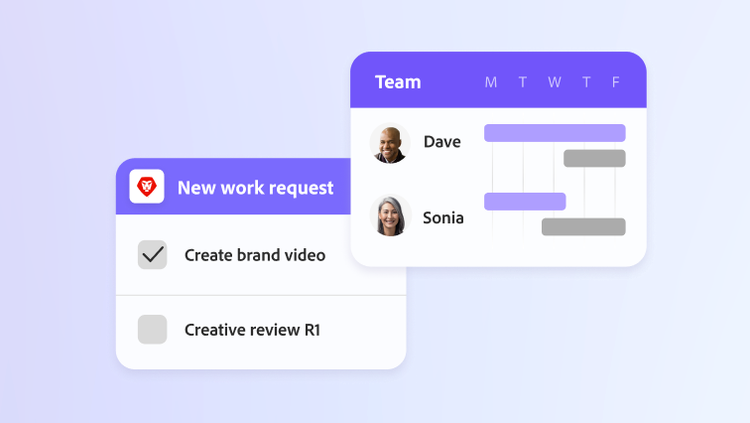
Task: Click the red lion logo icon
Action: tap(147, 186)
